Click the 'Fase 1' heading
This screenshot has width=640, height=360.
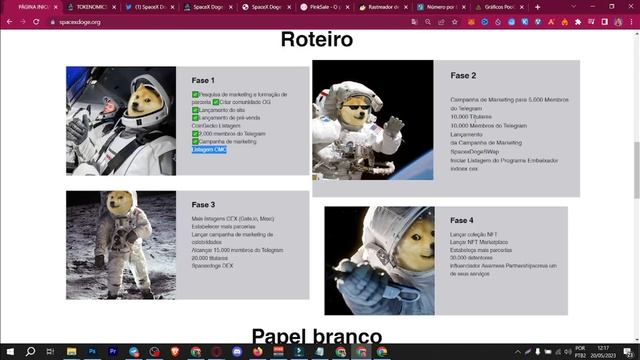203,80
